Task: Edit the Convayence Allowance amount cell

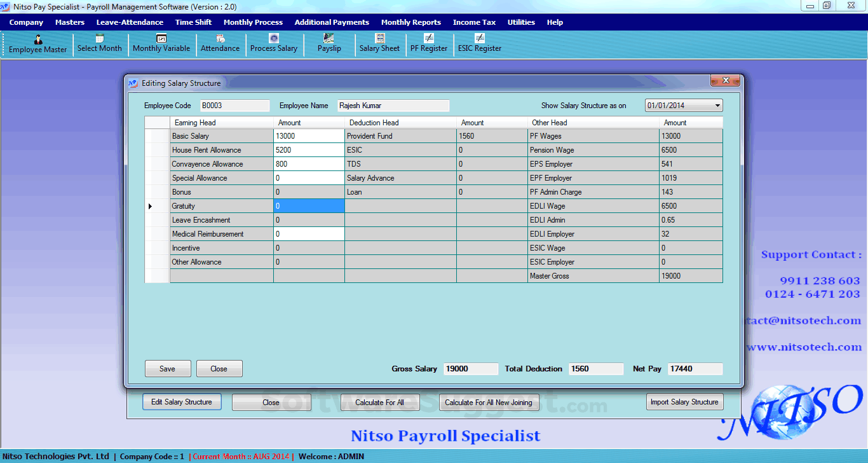Action: 309,164
